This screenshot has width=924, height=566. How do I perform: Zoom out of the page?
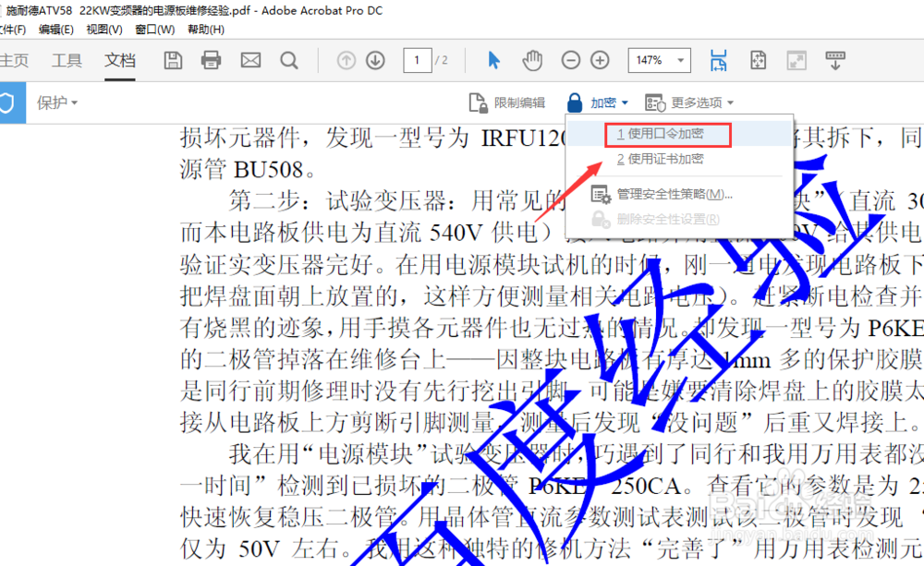570,60
